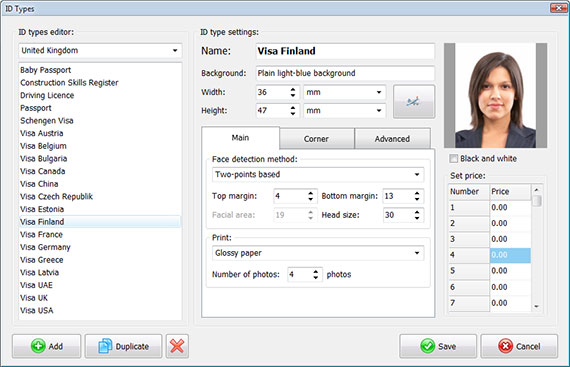Close the ID Types dialog window
Viewport: 570px width, 367px height.
pos(558,8)
